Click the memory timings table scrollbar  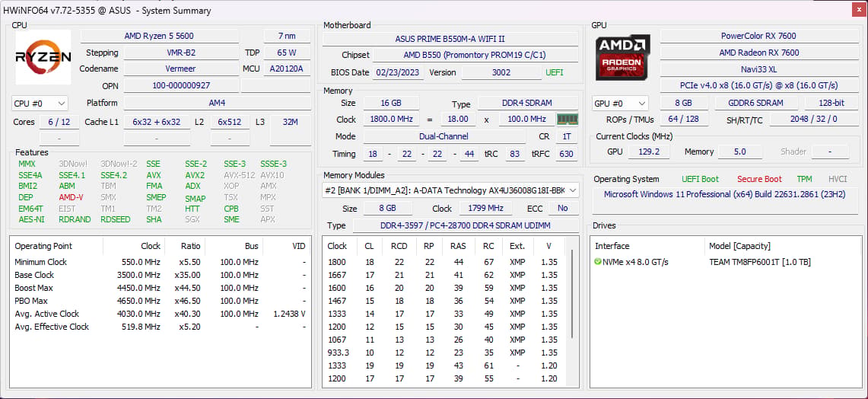(572, 294)
